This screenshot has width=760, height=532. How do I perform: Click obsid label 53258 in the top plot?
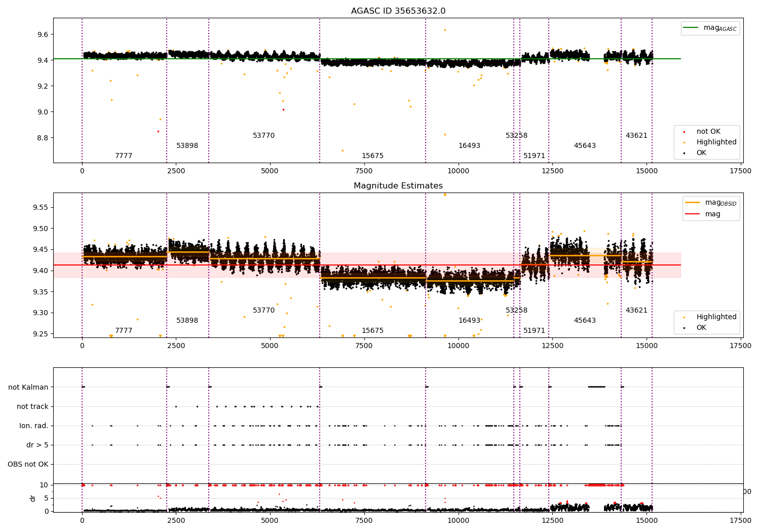click(517, 136)
